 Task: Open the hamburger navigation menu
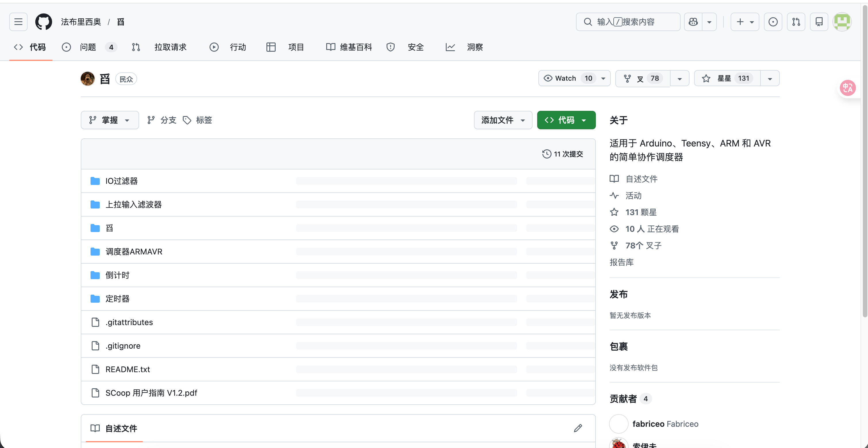coord(18,22)
